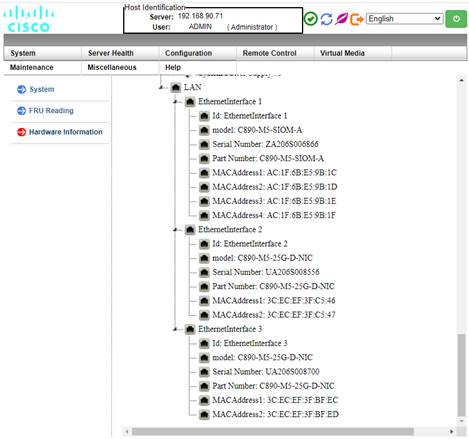This screenshot has height=439, width=469.
Task: Click the orange logout arrow icon
Action: click(356, 19)
